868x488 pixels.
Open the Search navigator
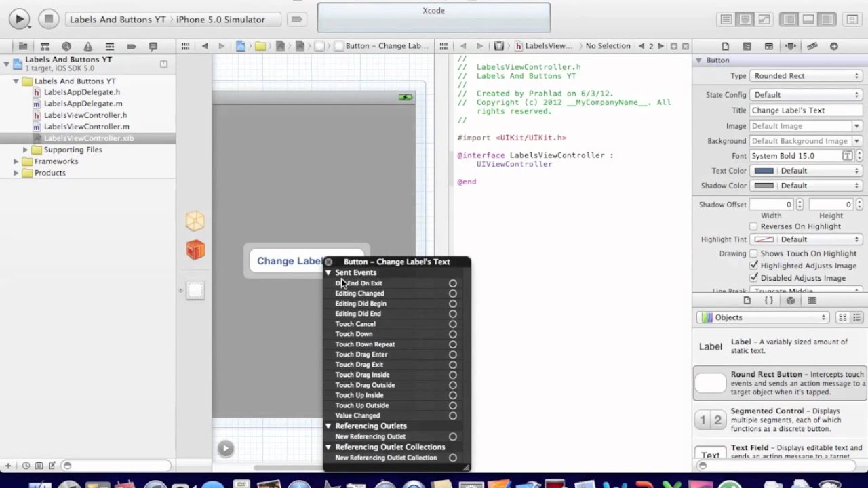point(66,46)
